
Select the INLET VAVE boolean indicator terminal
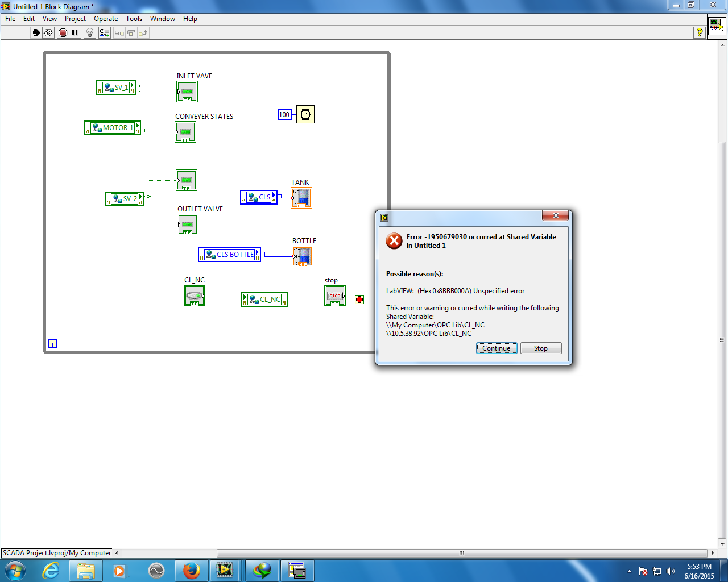187,92
